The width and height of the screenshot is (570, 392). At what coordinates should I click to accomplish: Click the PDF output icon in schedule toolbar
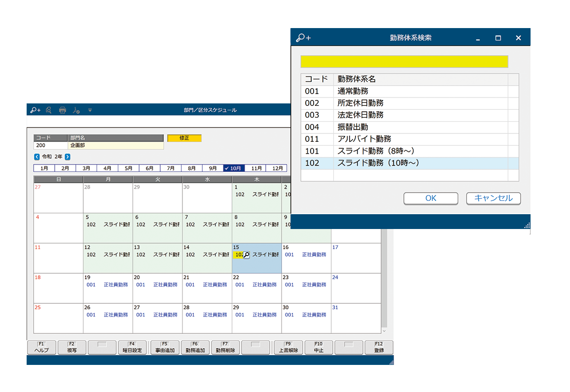pos(76,110)
